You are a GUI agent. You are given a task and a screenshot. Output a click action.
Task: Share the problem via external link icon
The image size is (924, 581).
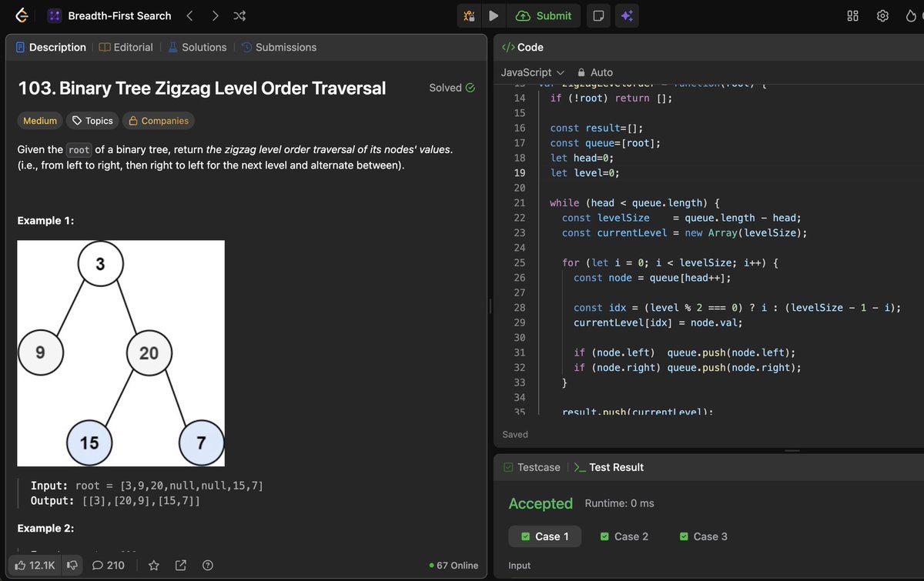click(x=181, y=565)
